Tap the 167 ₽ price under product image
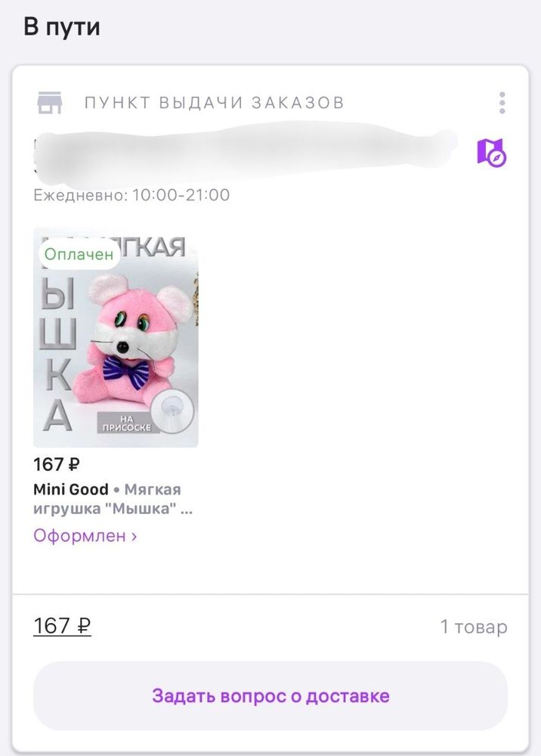The image size is (541, 756). 57,464
